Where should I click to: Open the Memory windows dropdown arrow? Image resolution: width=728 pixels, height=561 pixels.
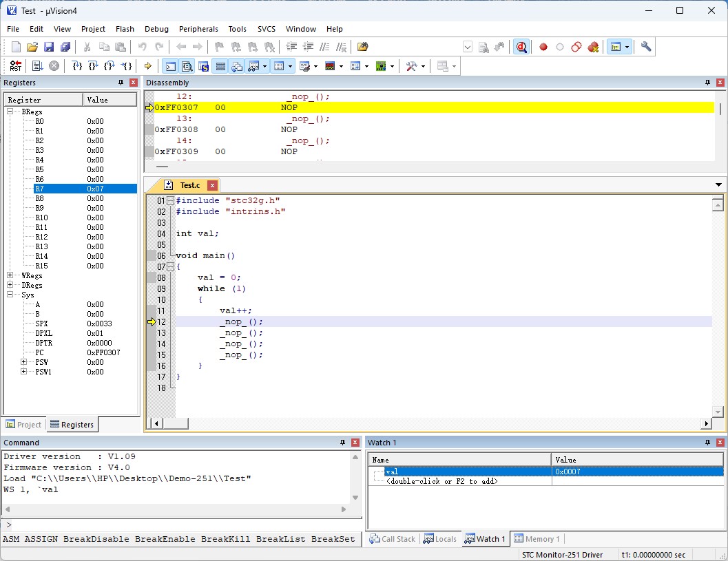[290, 66]
